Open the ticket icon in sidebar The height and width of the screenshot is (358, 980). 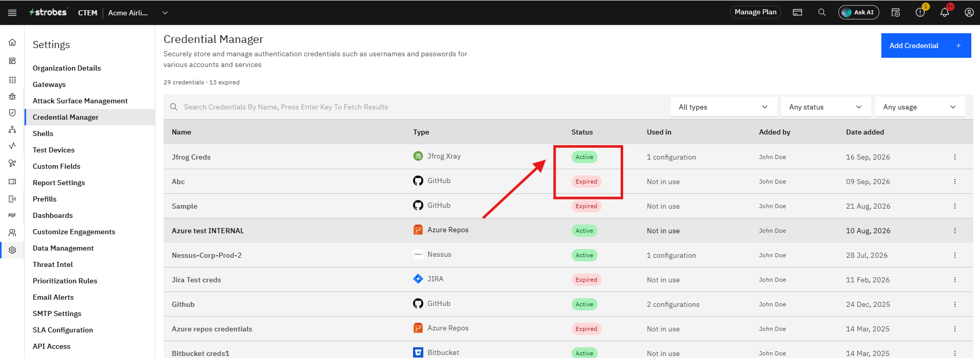pyautogui.click(x=12, y=182)
